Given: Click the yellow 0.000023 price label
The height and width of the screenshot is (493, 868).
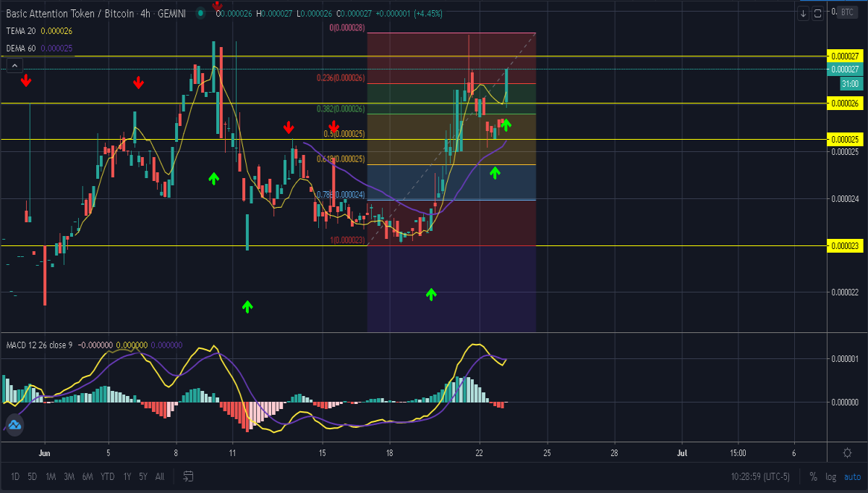Looking at the screenshot, I should [x=844, y=246].
